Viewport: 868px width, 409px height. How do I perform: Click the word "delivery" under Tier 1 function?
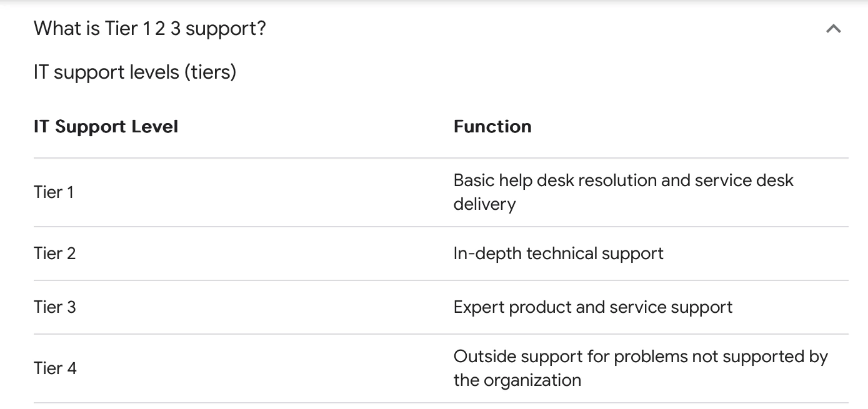pyautogui.click(x=485, y=204)
